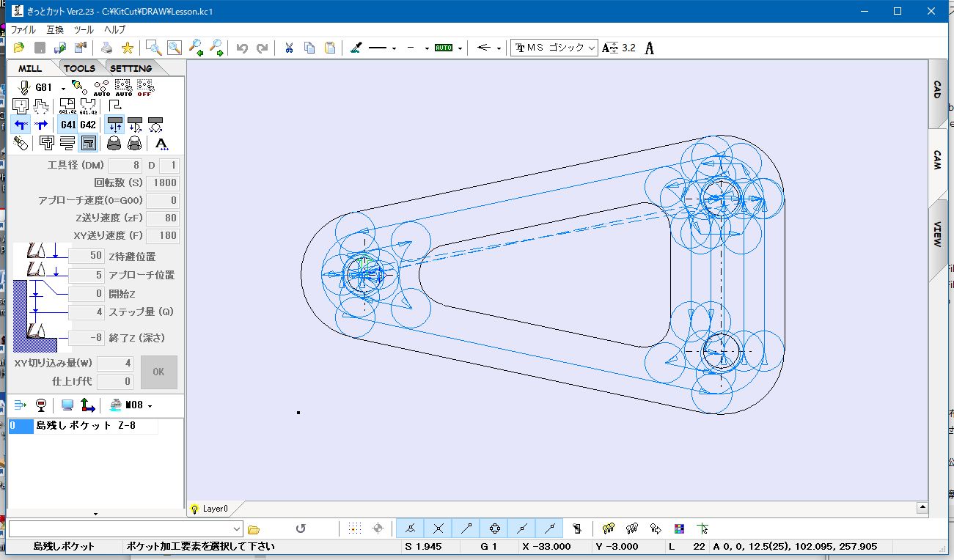Click the yellow folder icon beside command box
Image resolution: width=954 pixels, height=560 pixels.
point(254,528)
